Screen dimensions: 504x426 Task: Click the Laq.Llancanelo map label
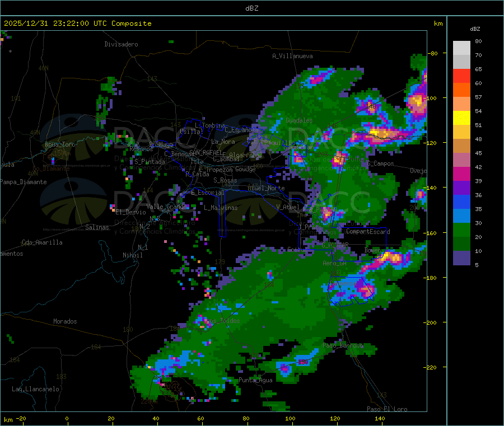point(35,389)
